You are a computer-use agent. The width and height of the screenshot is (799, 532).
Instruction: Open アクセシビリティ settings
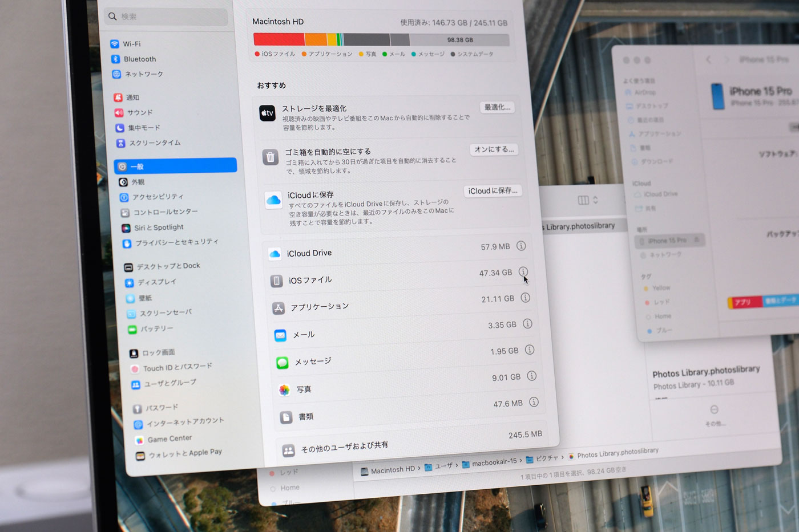coord(151,197)
